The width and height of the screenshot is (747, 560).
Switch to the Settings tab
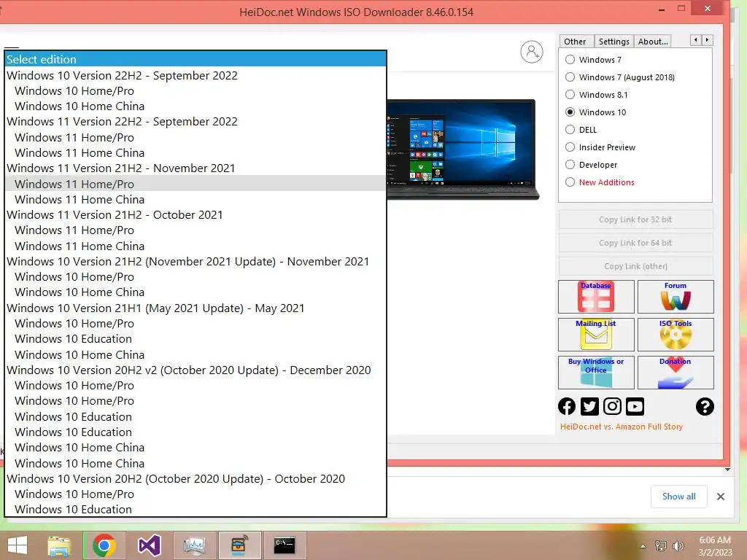(x=614, y=42)
